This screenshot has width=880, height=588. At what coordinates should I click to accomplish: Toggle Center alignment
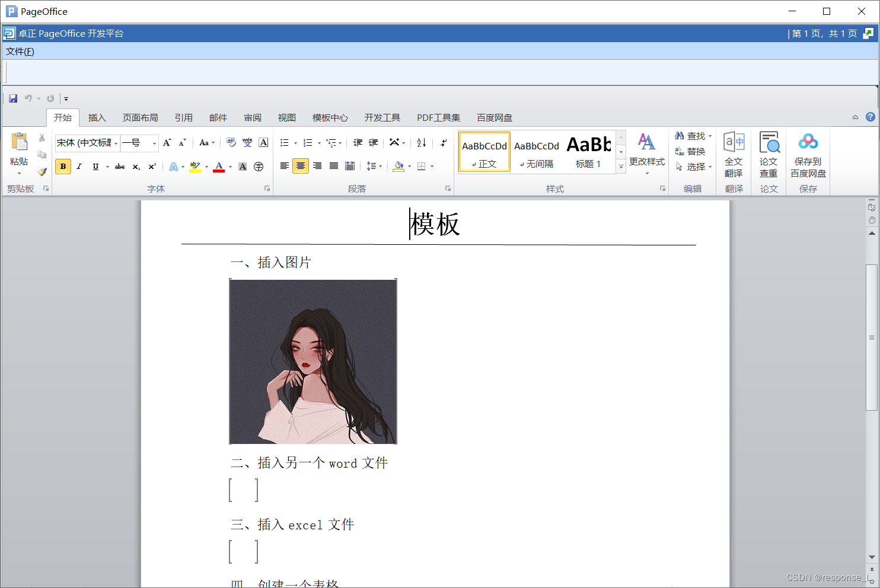tap(301, 166)
